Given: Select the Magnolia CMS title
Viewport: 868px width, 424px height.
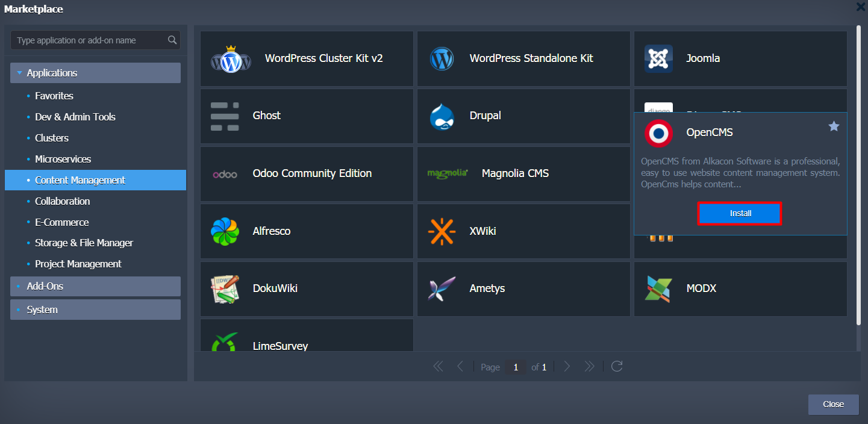Looking at the screenshot, I should coord(516,173).
